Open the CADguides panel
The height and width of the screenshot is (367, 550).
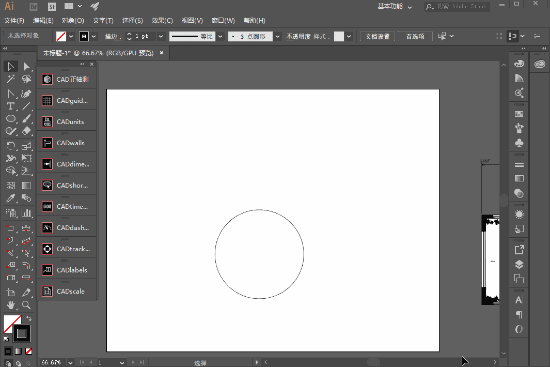click(x=67, y=101)
